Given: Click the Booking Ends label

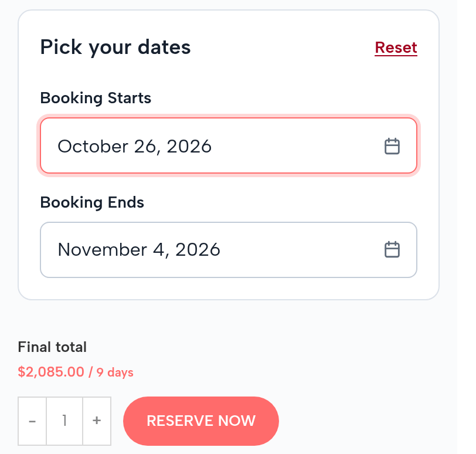Looking at the screenshot, I should click(x=92, y=202).
